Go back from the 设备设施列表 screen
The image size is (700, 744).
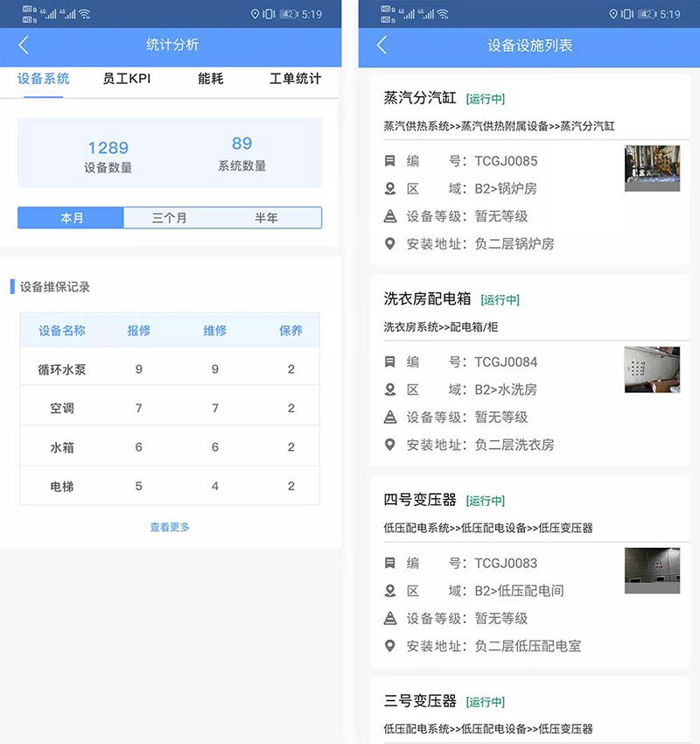(x=381, y=45)
